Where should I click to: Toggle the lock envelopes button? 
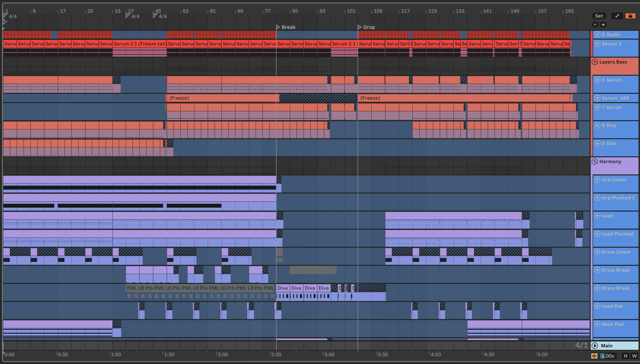pyautogui.click(x=630, y=16)
